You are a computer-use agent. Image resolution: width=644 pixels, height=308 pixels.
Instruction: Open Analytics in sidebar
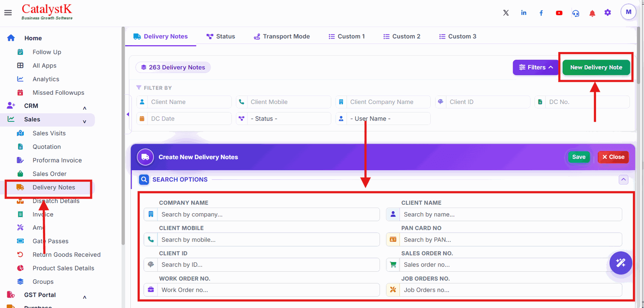(x=46, y=79)
